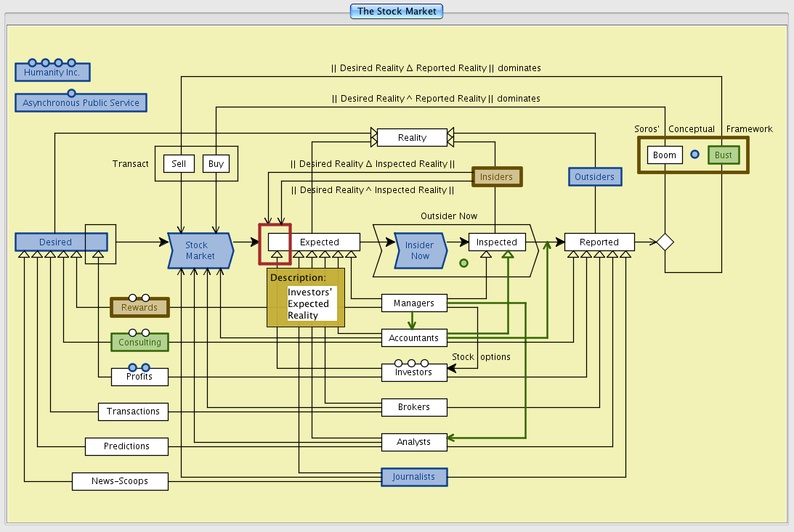
Task: Click the white triangle below the red square
Action: tap(276, 254)
